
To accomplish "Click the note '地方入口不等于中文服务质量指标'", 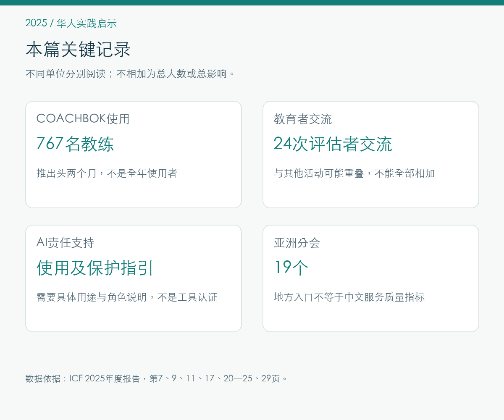I will click(349, 297).
